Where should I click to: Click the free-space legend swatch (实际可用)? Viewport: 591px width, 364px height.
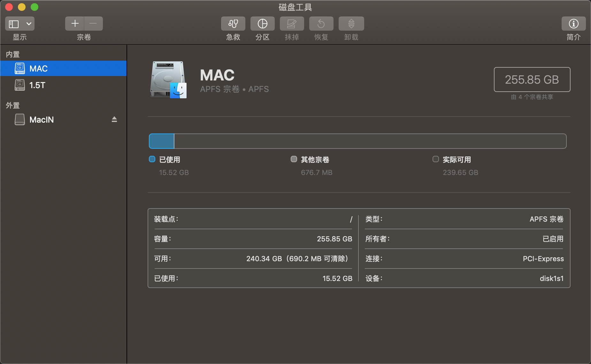point(436,159)
